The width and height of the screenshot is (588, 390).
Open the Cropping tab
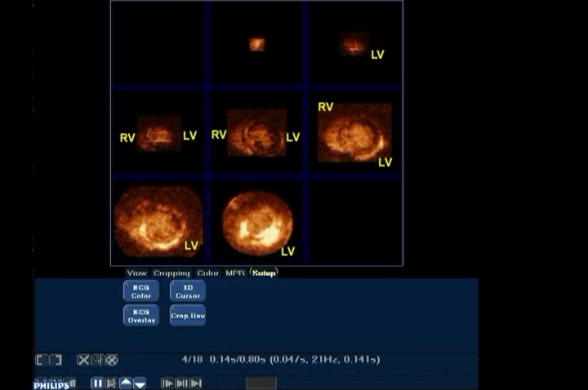[x=171, y=273]
